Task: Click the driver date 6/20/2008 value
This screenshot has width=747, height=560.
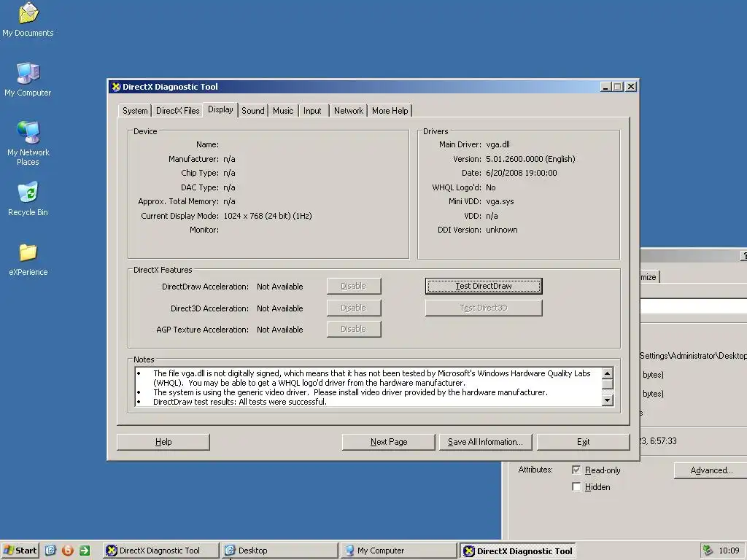Action: [521, 173]
